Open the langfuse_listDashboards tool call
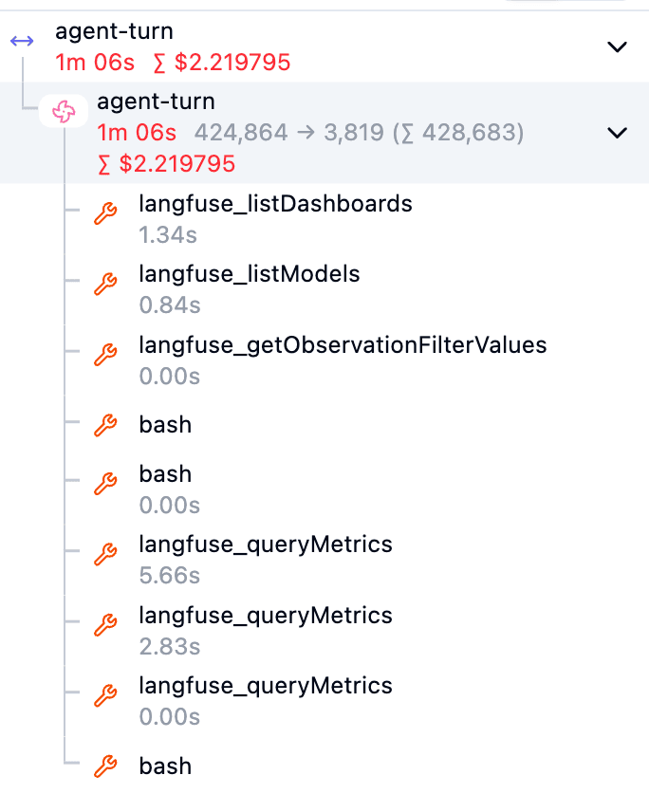This screenshot has height=812, width=649. [275, 204]
